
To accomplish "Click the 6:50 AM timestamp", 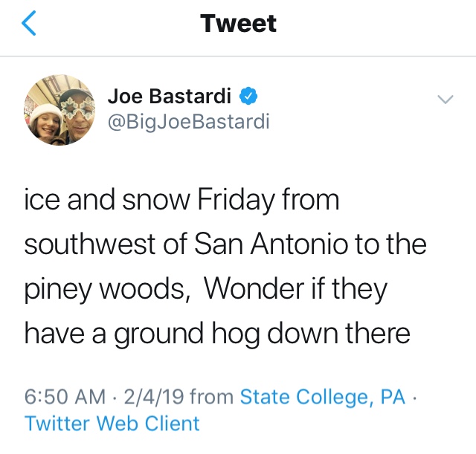I will [65, 398].
